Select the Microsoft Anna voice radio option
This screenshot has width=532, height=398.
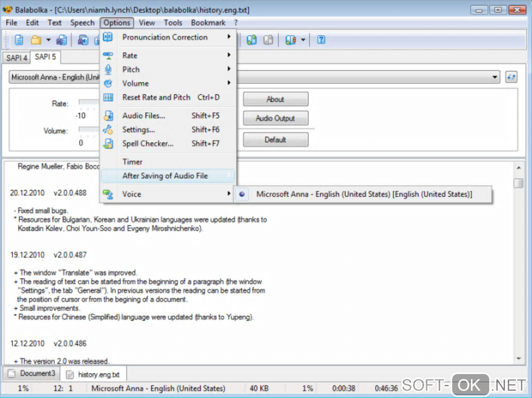click(242, 194)
